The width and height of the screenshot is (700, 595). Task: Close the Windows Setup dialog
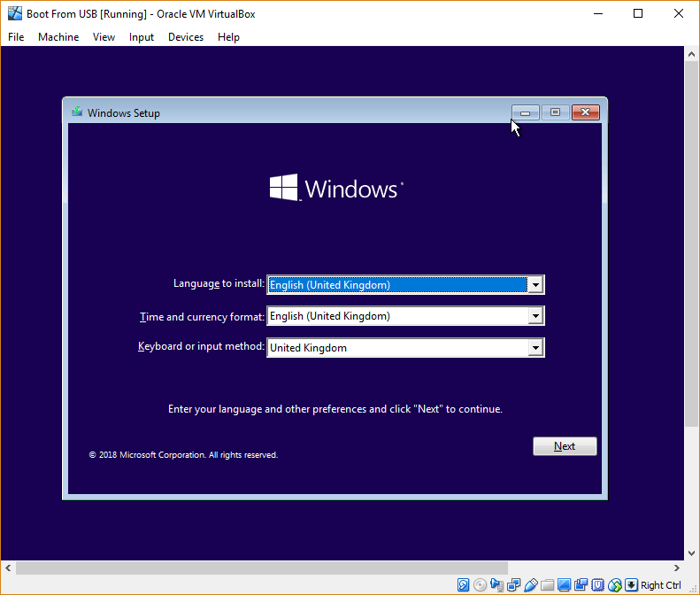586,112
